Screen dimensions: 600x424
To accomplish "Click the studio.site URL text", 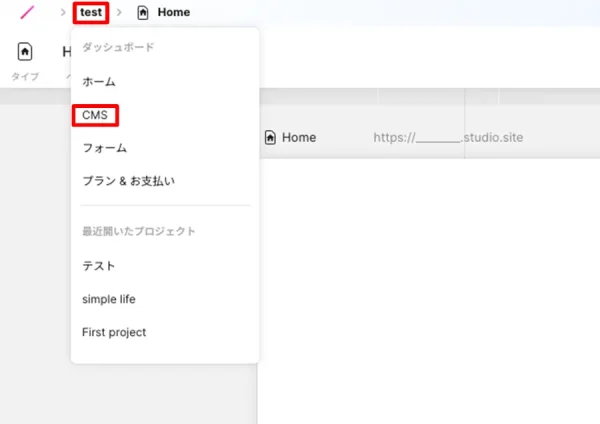I will pos(448,137).
